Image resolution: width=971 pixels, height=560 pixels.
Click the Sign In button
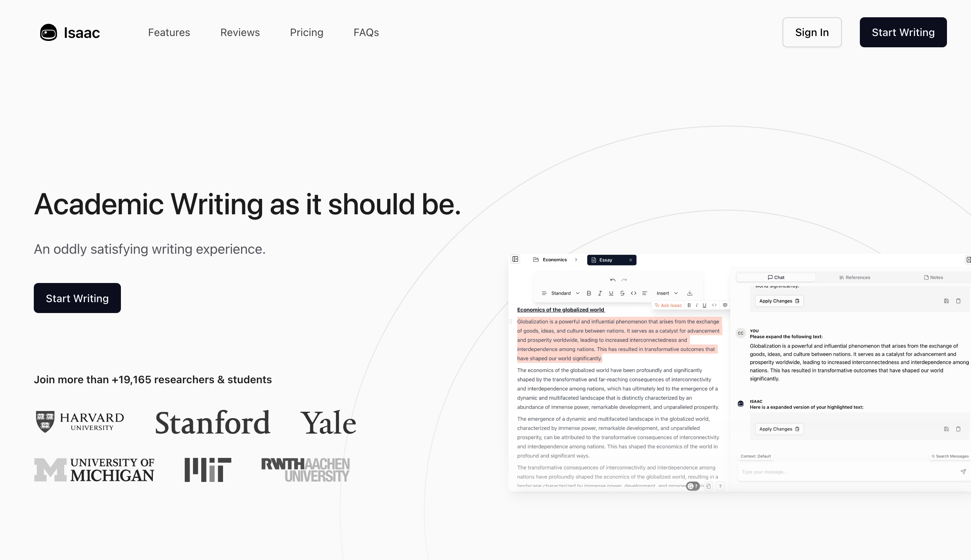point(812,32)
